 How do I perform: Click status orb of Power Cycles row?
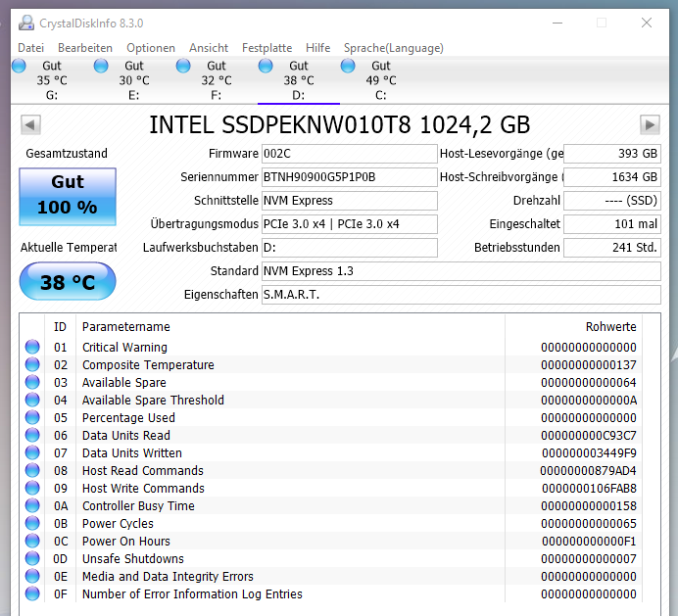(x=32, y=523)
